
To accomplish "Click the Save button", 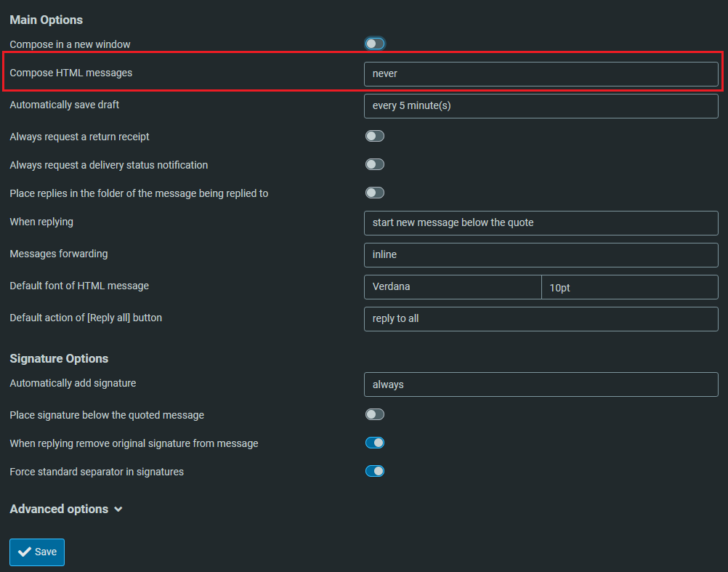I will 37,552.
